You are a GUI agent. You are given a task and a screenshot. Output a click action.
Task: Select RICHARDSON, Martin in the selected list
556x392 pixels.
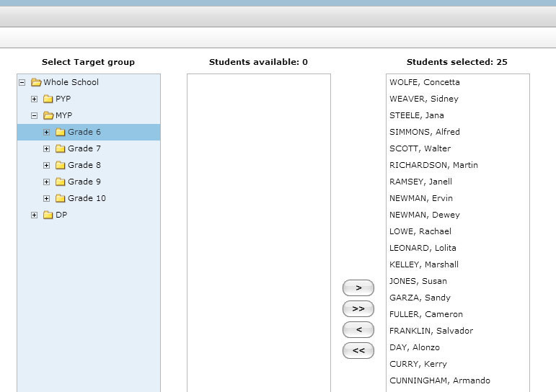pos(433,165)
